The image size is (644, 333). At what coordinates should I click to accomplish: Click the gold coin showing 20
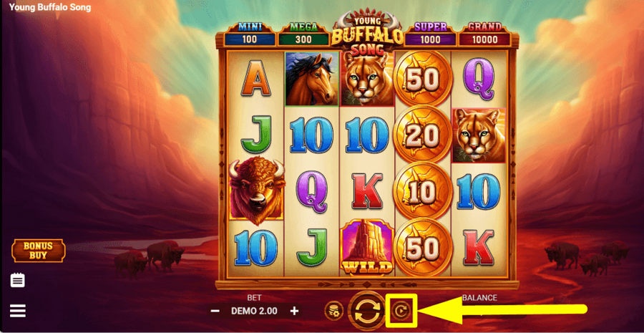422,134
